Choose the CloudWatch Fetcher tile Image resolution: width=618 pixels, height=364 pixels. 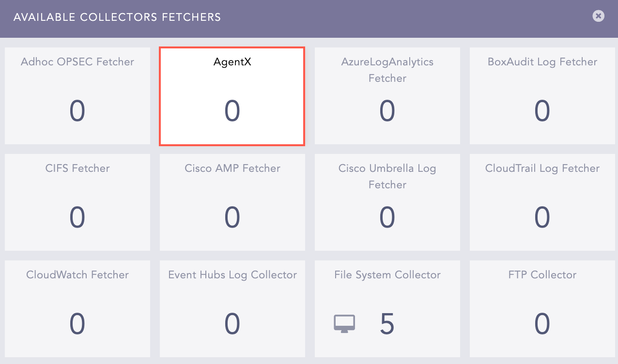(x=77, y=309)
